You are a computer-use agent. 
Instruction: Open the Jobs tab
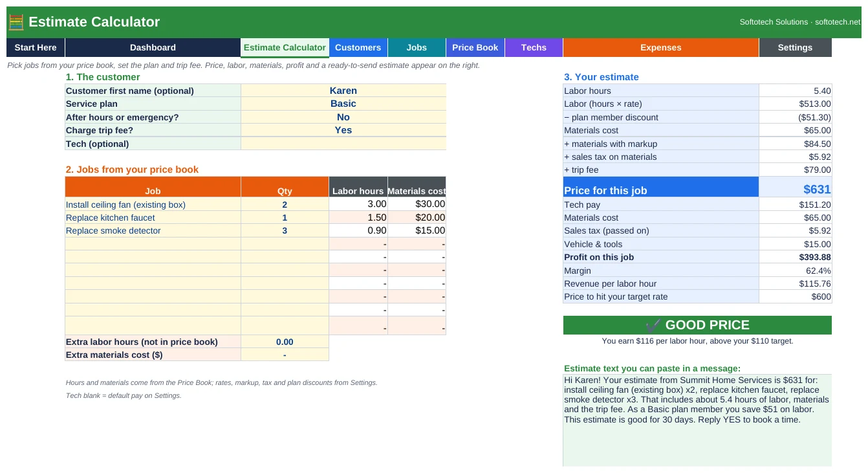point(417,47)
